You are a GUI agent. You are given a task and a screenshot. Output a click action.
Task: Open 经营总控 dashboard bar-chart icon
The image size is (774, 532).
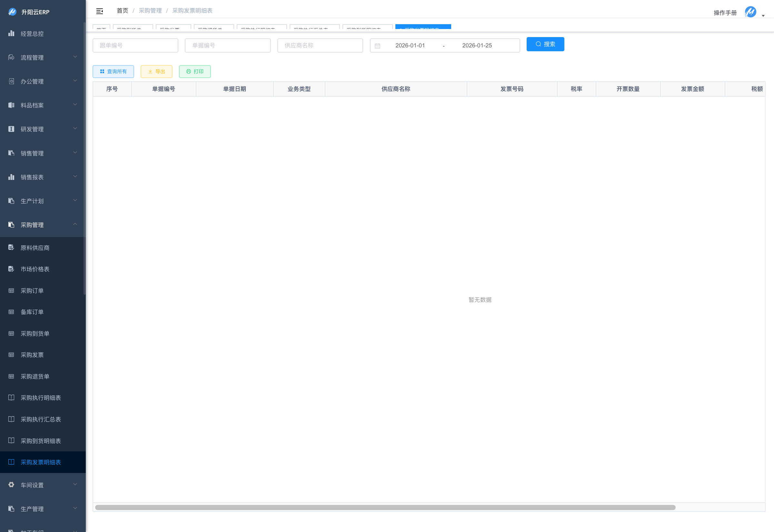point(11,33)
